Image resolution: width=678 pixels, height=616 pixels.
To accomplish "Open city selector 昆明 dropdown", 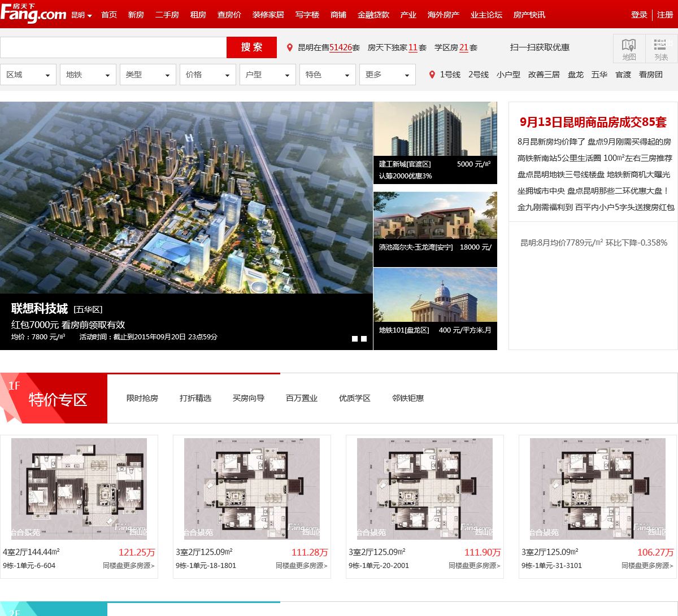I will pos(82,15).
